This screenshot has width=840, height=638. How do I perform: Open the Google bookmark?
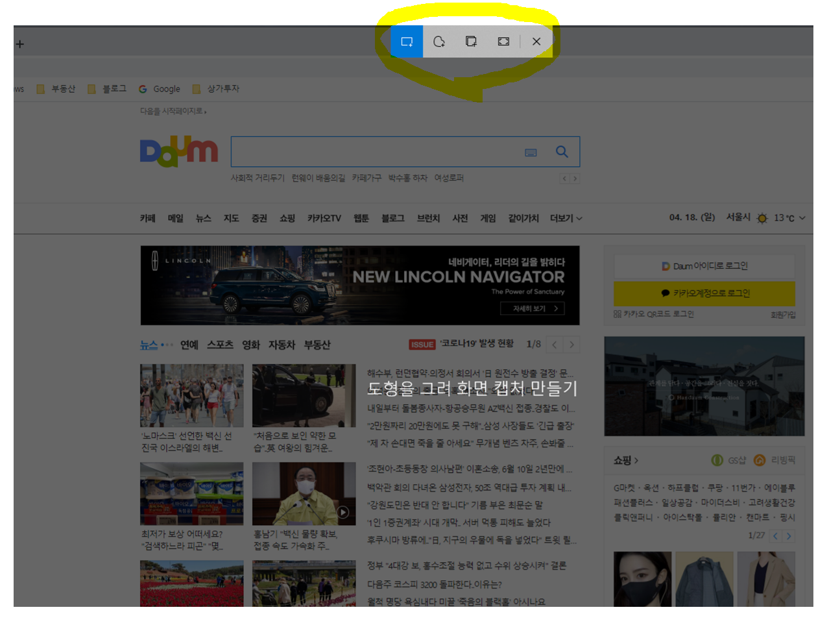pos(160,89)
